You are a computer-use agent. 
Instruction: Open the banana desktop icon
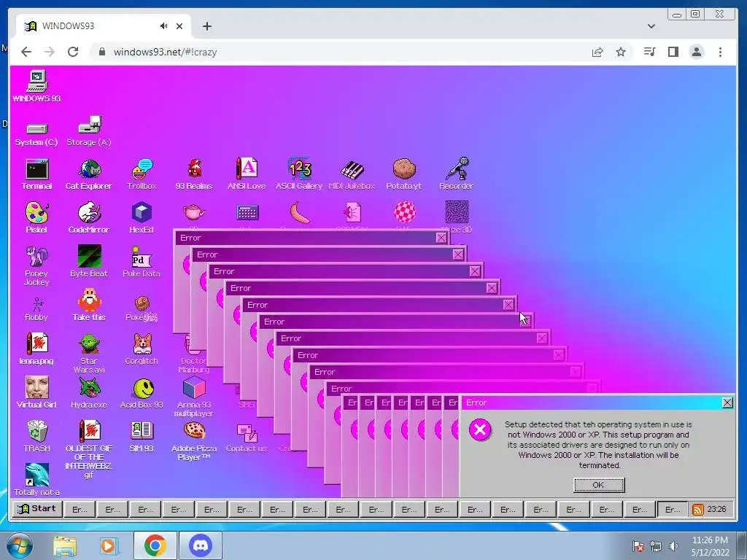(x=300, y=212)
